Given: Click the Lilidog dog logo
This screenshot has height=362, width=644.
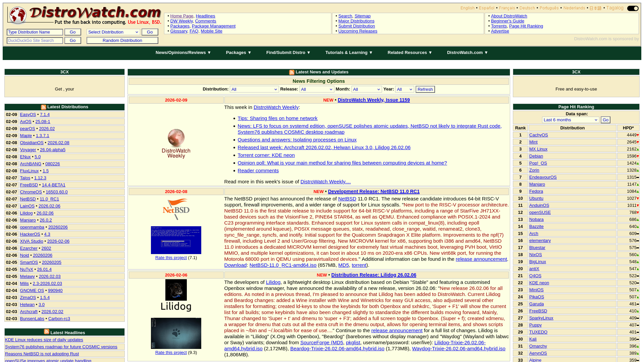Looking at the screenshot, I should point(176,290).
